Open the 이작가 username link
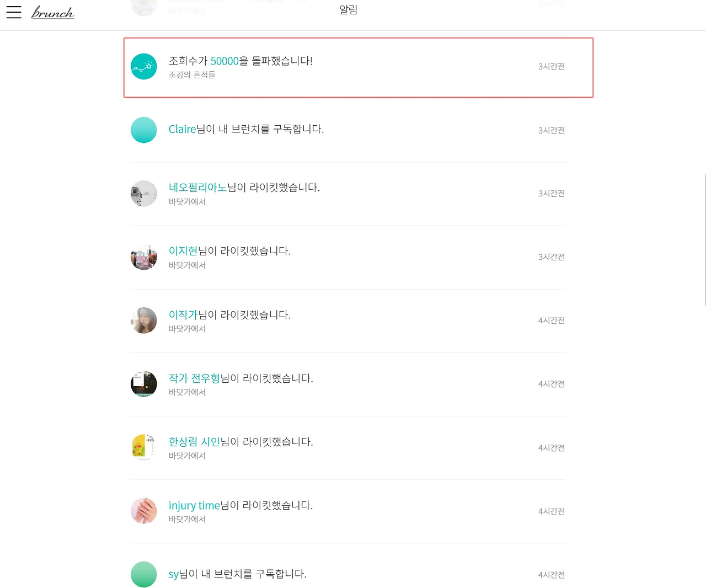This screenshot has width=706, height=588. pyautogui.click(x=183, y=315)
